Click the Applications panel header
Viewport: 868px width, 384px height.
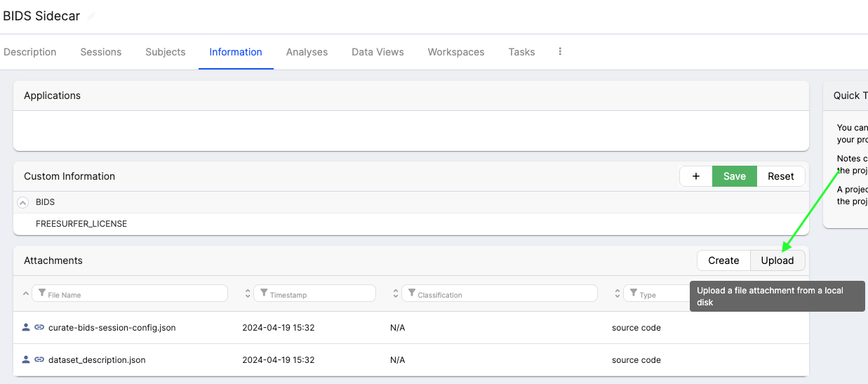[x=411, y=95]
